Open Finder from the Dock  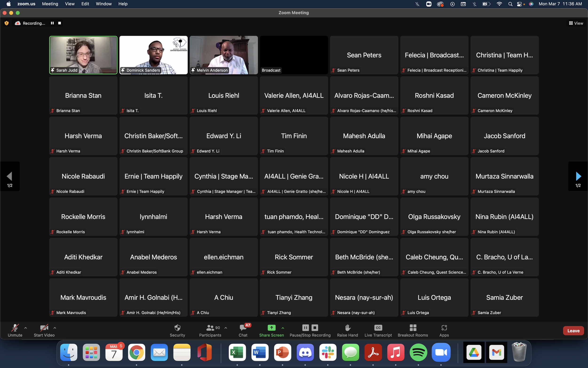[x=68, y=352]
